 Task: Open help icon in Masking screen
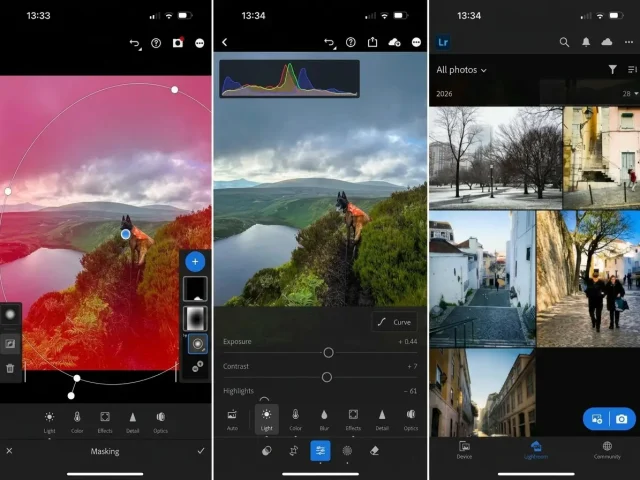(x=156, y=43)
